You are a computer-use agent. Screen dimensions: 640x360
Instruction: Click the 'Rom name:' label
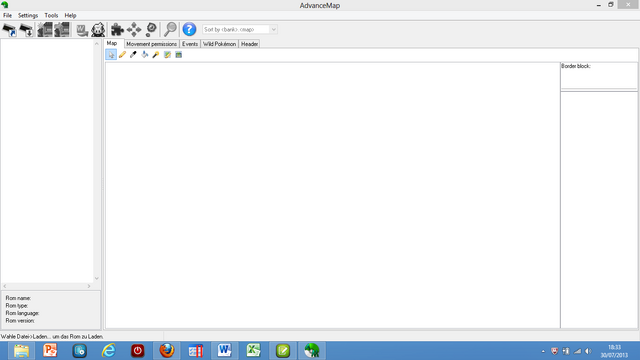(18, 298)
